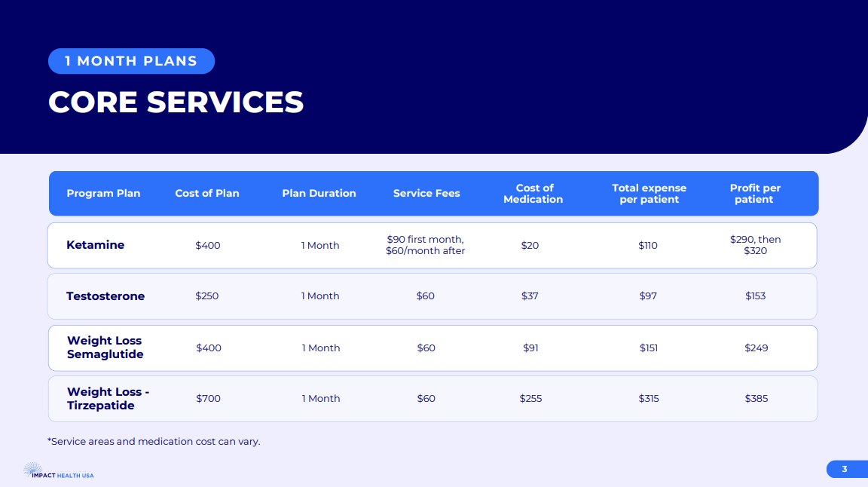This screenshot has width=868, height=487.
Task: Click the $153 Testosterone profit value
Action: (755, 296)
